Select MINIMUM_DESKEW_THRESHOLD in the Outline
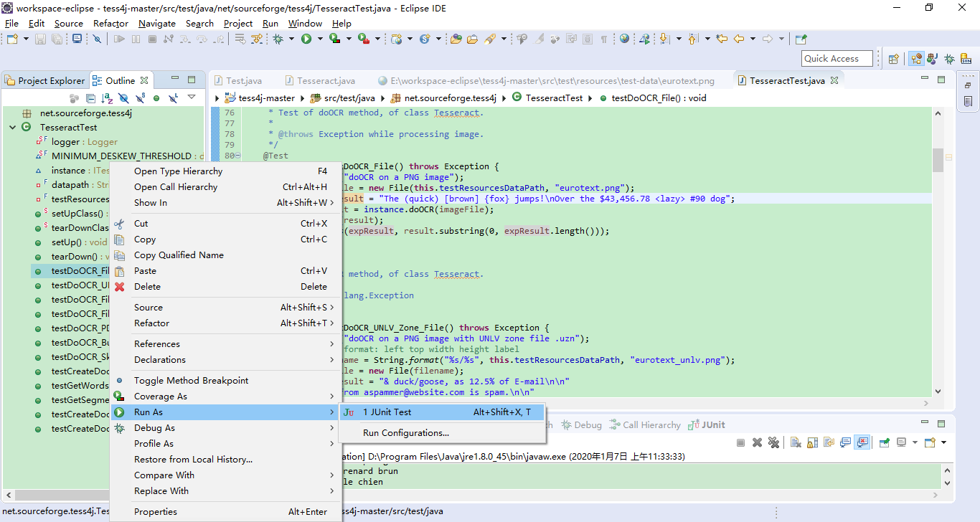980x522 pixels. (121, 156)
